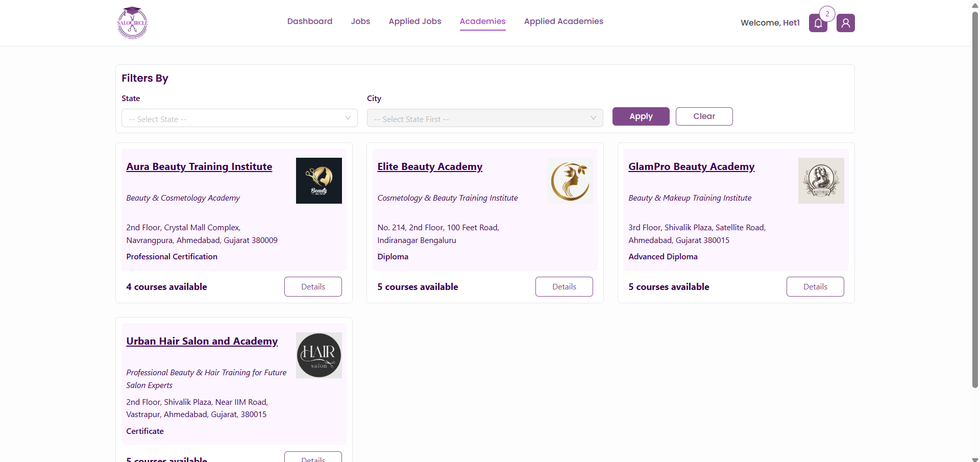Click 'Cosmetology & Beauty Training Institute' subtitle
Screen dimensions: 980x462
(x=448, y=198)
